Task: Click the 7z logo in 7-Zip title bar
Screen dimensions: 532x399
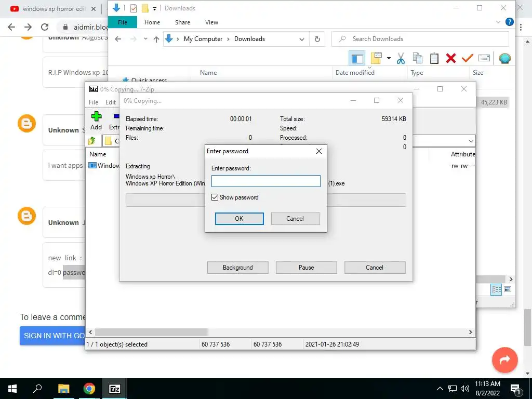Action: tap(94, 89)
